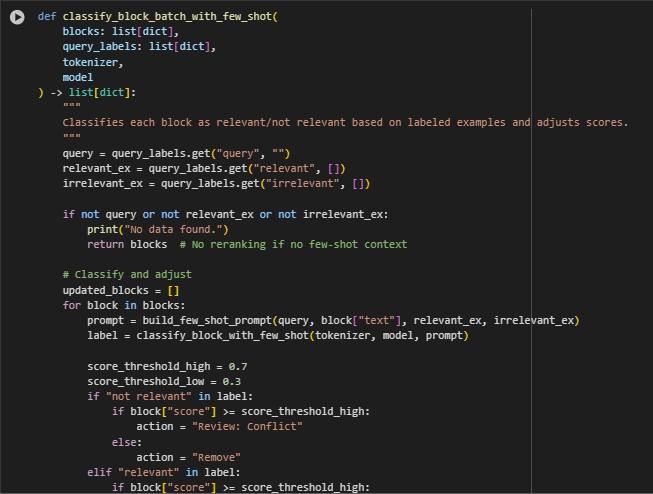Click the 'irrelevant_ex = query_labels.get' line

pyautogui.click(x=216, y=184)
